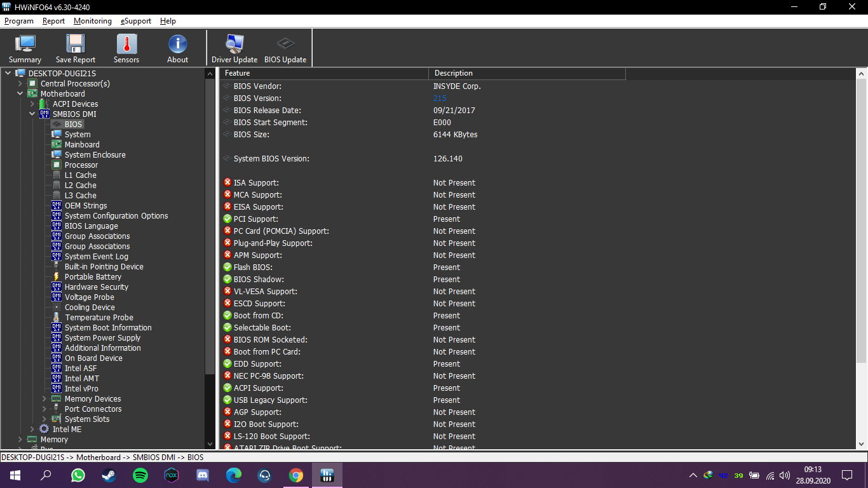Collapse the DESKTOP-DUGI21S root node

pos(8,73)
